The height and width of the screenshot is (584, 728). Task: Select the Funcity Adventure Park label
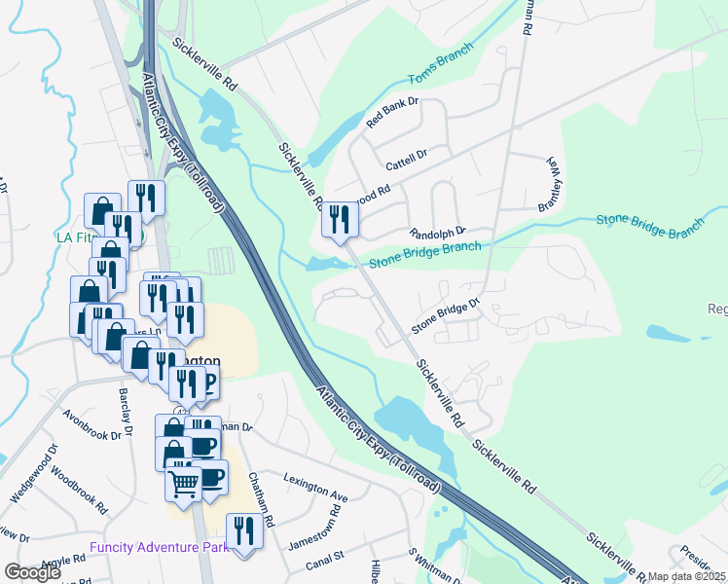pos(159,547)
